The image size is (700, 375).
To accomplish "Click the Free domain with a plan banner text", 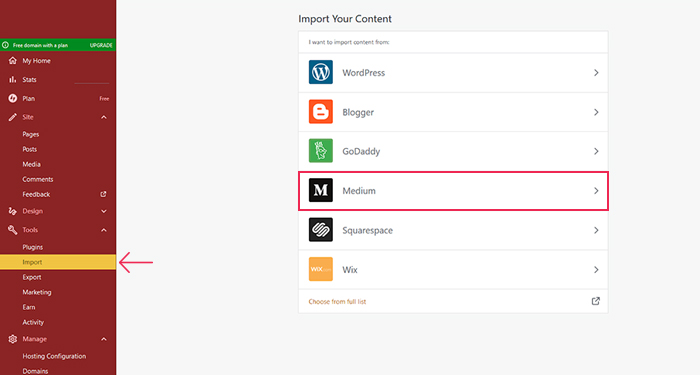I will [40, 45].
